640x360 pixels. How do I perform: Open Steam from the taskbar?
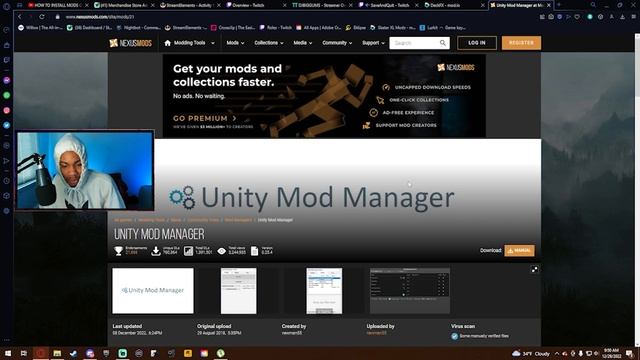pyautogui.click(x=73, y=353)
